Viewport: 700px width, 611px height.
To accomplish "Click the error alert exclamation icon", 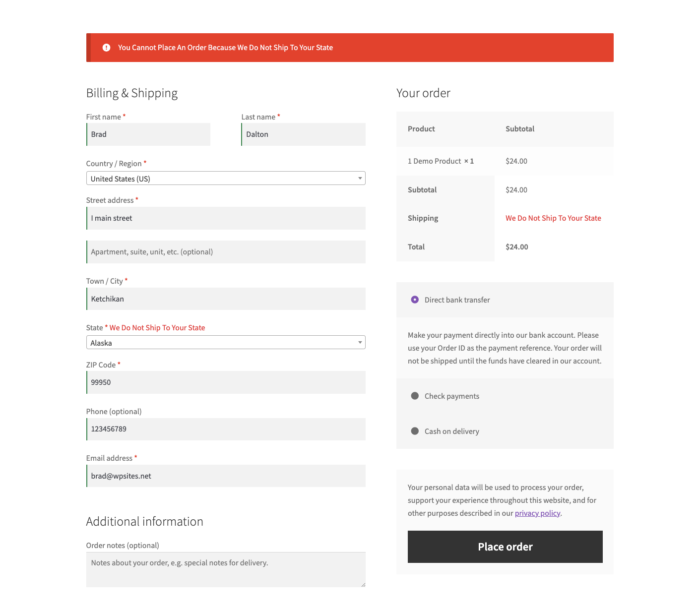I will [x=106, y=48].
